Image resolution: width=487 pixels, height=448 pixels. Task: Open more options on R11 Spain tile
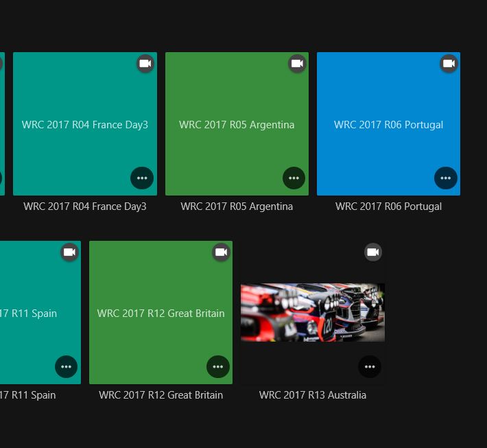(66, 366)
